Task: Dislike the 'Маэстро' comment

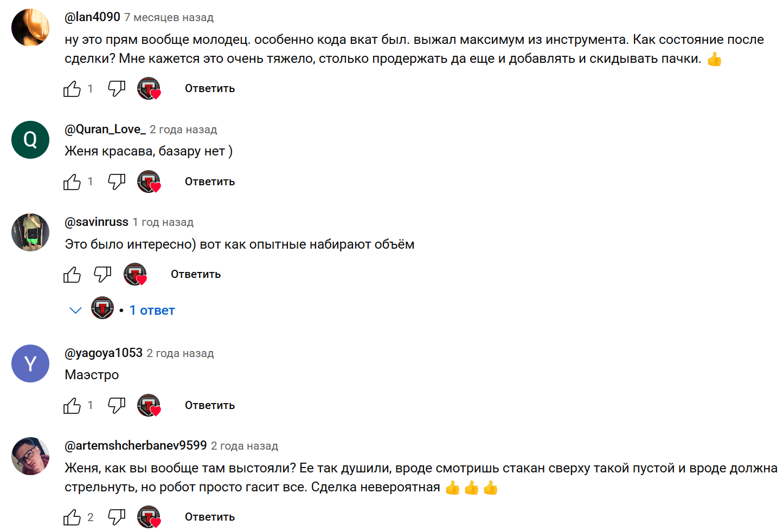Action: [117, 405]
